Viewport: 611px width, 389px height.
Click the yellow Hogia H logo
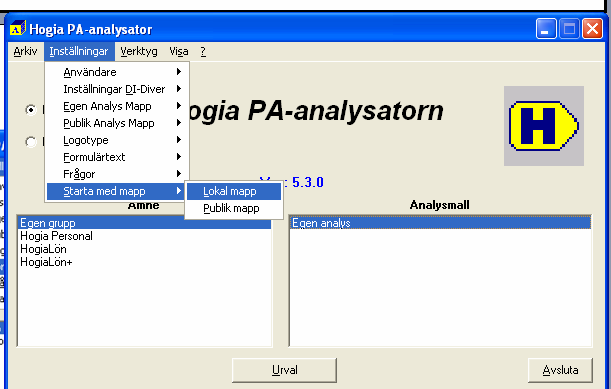coord(544,126)
